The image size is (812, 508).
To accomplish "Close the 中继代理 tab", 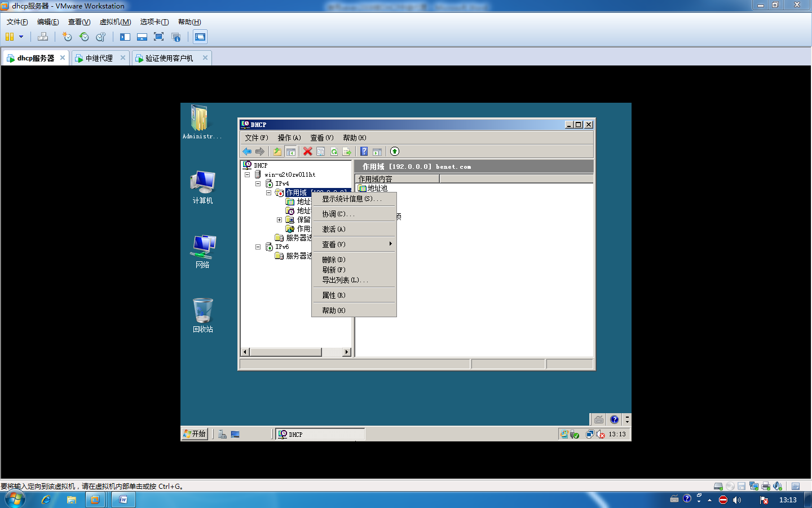I will point(123,58).
